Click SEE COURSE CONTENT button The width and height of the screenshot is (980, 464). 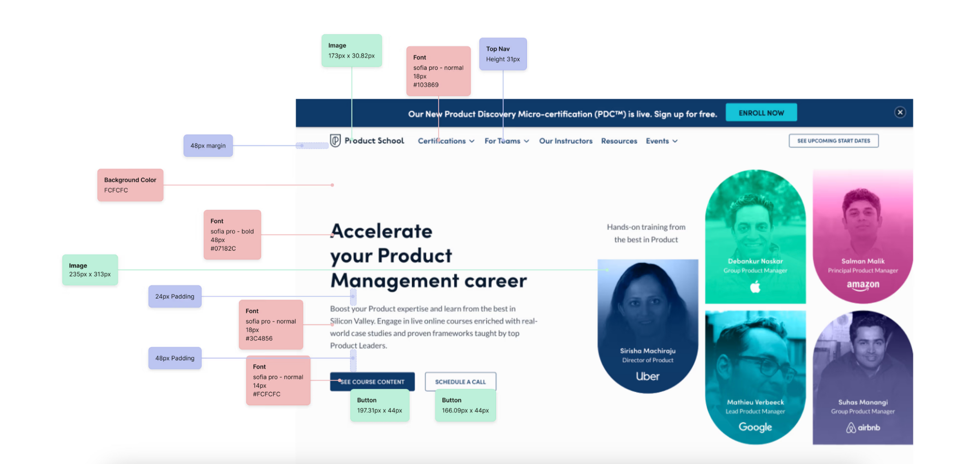coord(372,381)
